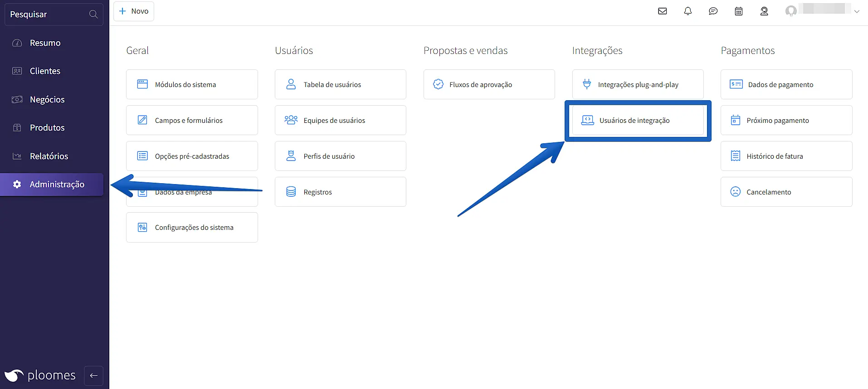Click the Cancelamento sad face icon
The height and width of the screenshot is (389, 868).
click(736, 192)
